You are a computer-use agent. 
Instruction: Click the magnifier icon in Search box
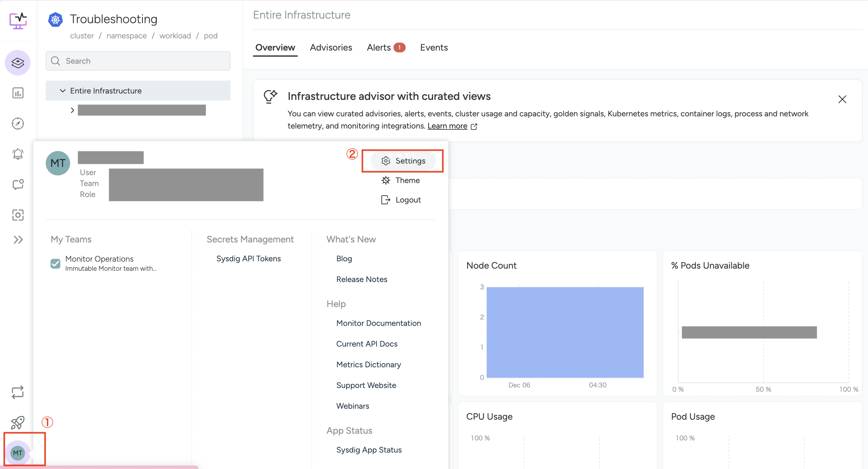(55, 61)
